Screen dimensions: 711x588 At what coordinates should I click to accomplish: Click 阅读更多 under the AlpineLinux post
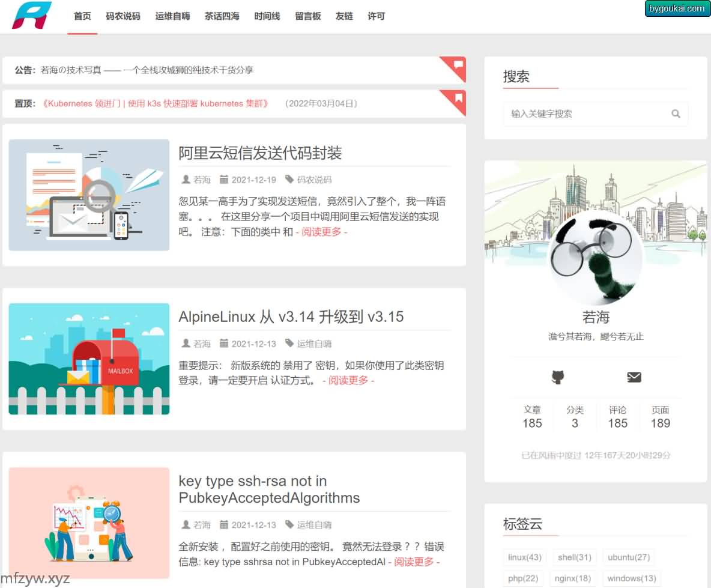(x=348, y=380)
